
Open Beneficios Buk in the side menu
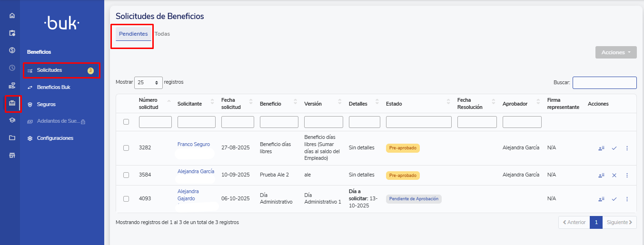[x=53, y=87]
